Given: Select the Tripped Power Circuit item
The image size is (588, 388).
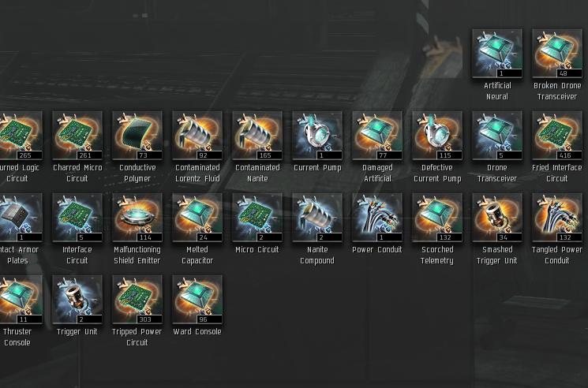Looking at the screenshot, I should pyautogui.click(x=137, y=299).
